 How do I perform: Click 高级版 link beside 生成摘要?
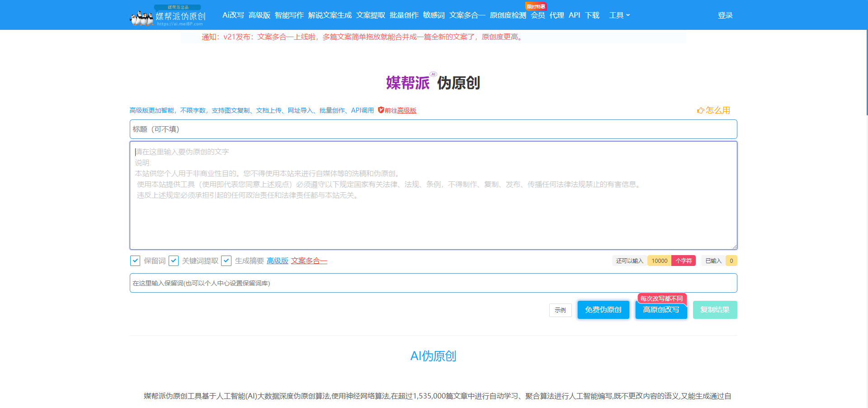(x=278, y=261)
